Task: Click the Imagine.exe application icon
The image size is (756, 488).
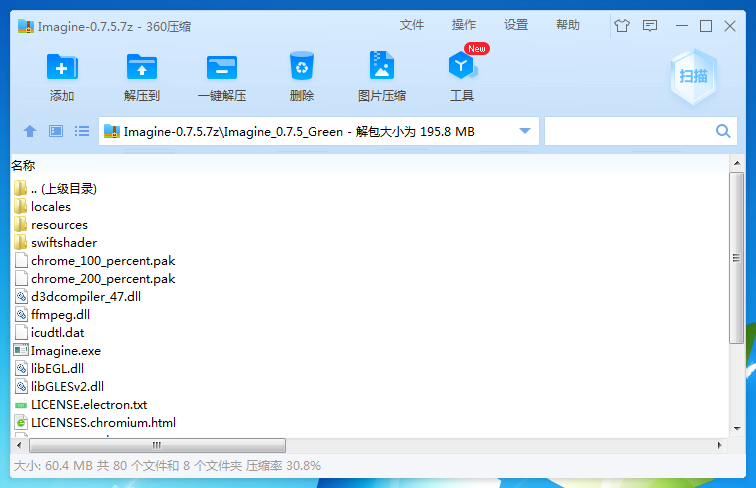Action: (x=21, y=350)
